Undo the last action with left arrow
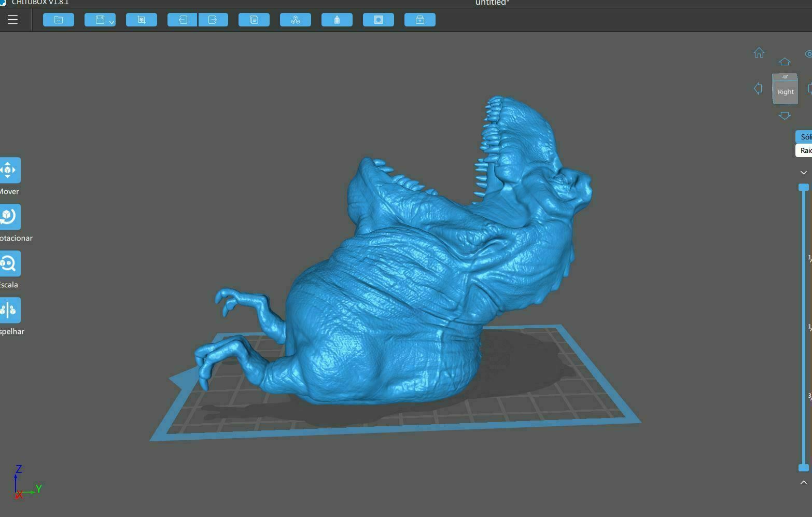 point(182,20)
